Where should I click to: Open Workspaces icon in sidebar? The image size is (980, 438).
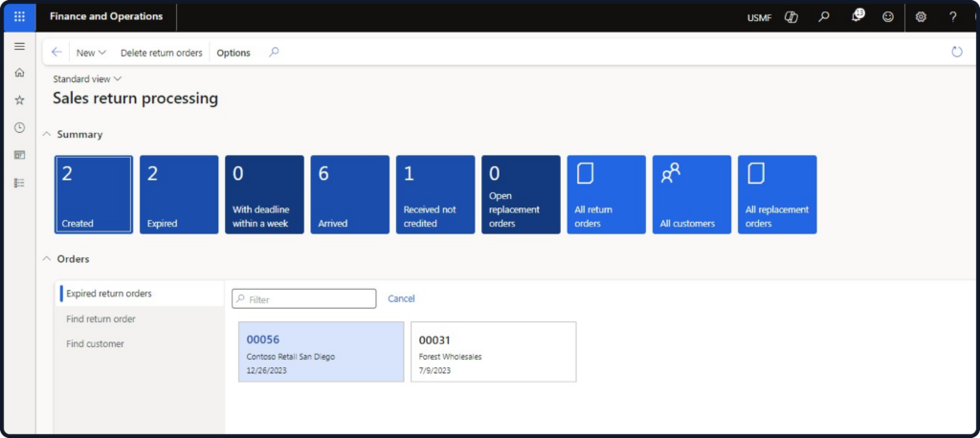pos(19,155)
